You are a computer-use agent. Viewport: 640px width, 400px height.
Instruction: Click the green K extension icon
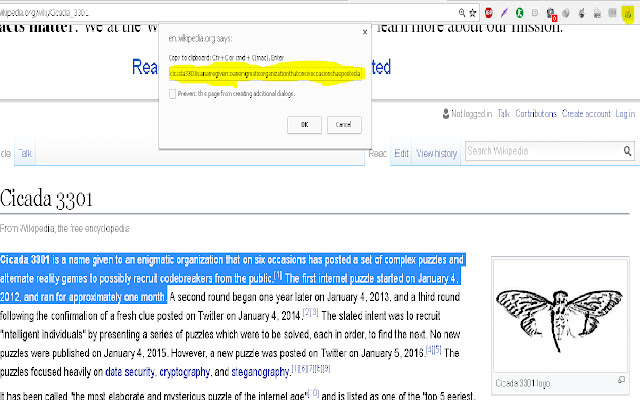click(x=520, y=14)
